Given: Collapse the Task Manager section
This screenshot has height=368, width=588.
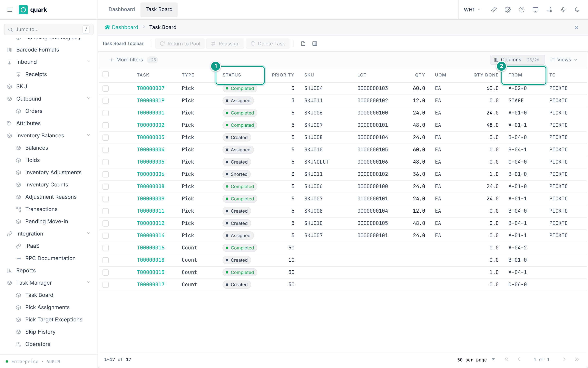Looking at the screenshot, I should pos(88,283).
